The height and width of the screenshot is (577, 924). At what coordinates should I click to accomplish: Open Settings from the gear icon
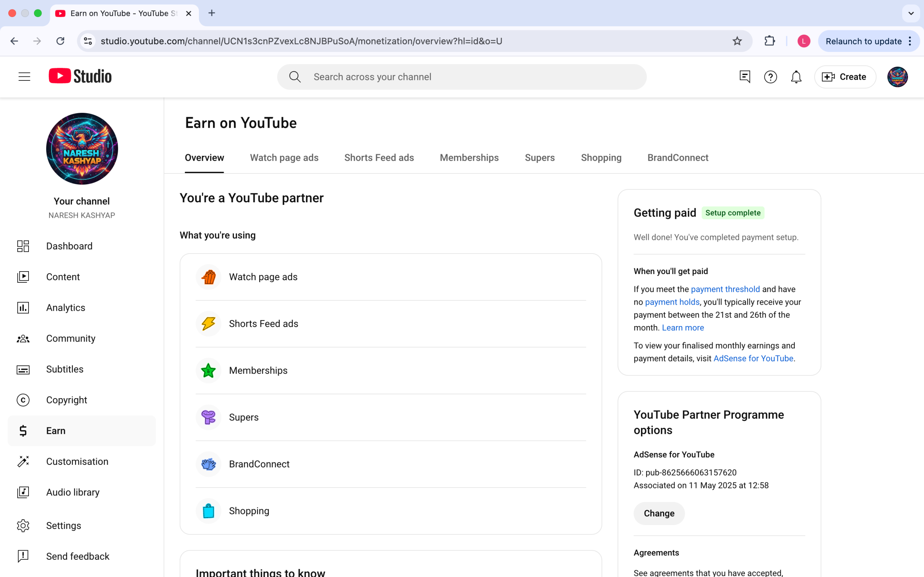[x=23, y=525]
